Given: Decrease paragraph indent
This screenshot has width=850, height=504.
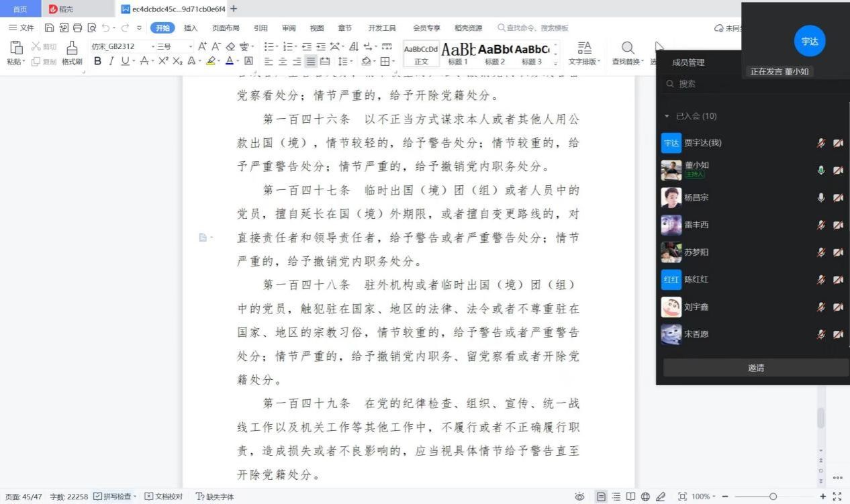Looking at the screenshot, I should pos(307,46).
